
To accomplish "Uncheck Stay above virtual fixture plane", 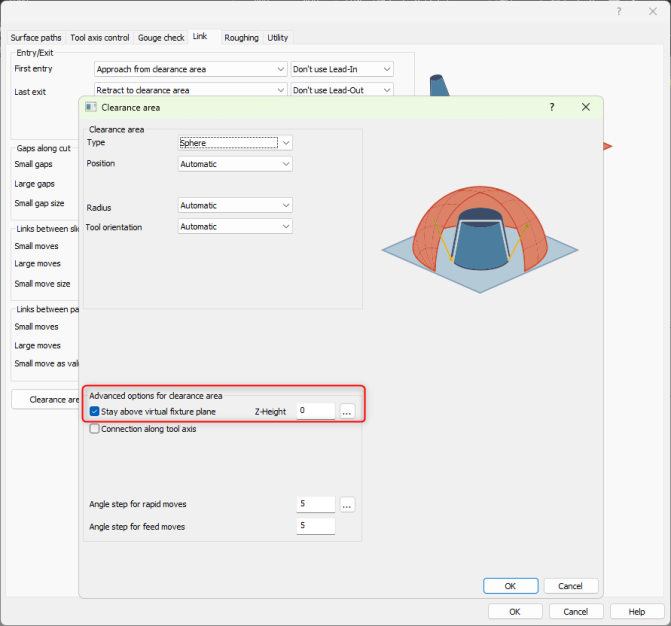I will pos(95,411).
